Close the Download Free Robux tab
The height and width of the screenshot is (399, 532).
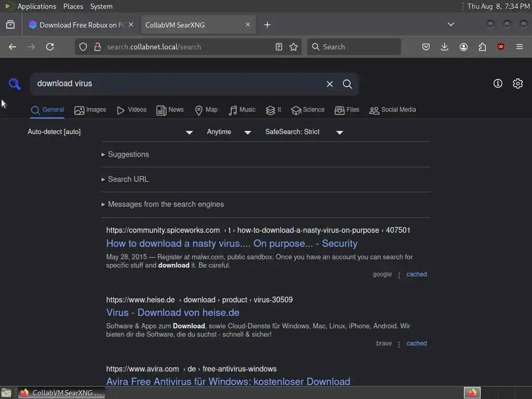(131, 24)
